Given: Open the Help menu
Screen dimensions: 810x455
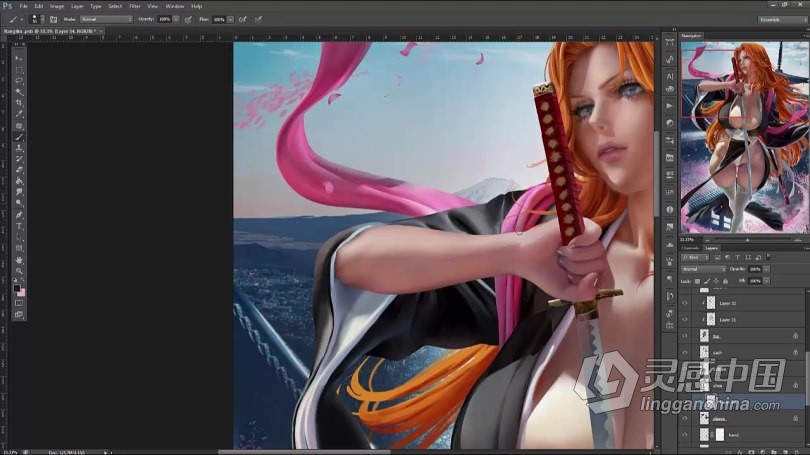Looking at the screenshot, I should point(197,6).
